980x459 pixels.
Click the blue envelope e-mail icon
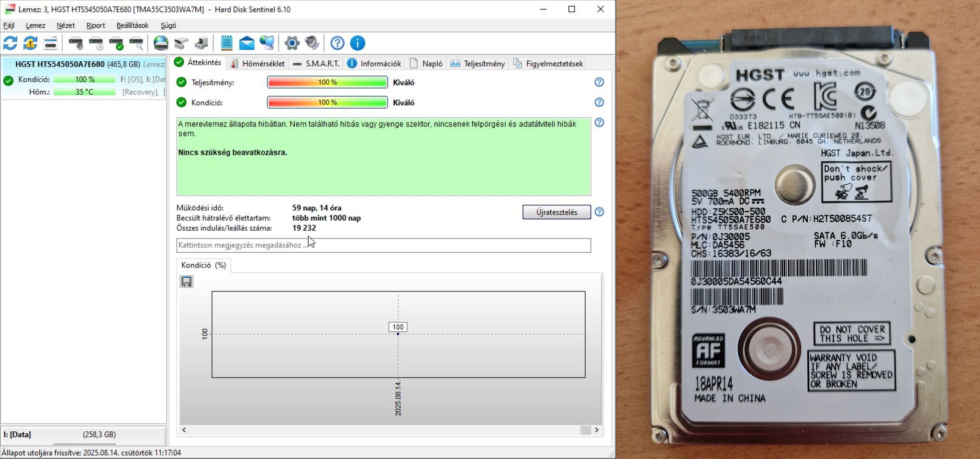coord(247,43)
